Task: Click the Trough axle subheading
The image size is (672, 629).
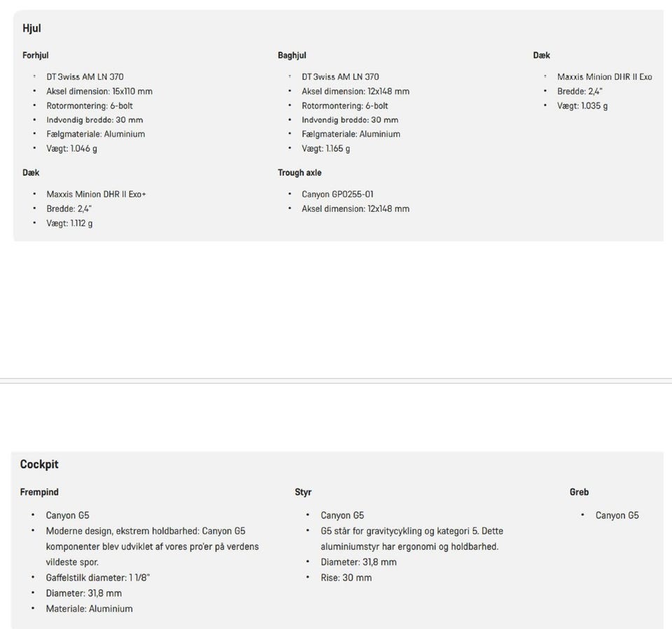Action: coord(300,173)
